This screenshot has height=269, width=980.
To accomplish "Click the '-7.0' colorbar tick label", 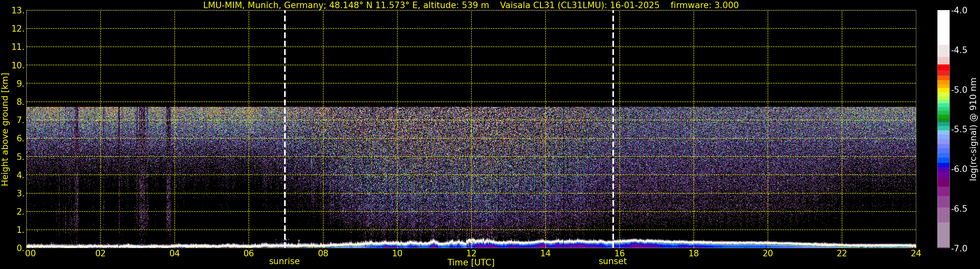I will [x=958, y=248].
